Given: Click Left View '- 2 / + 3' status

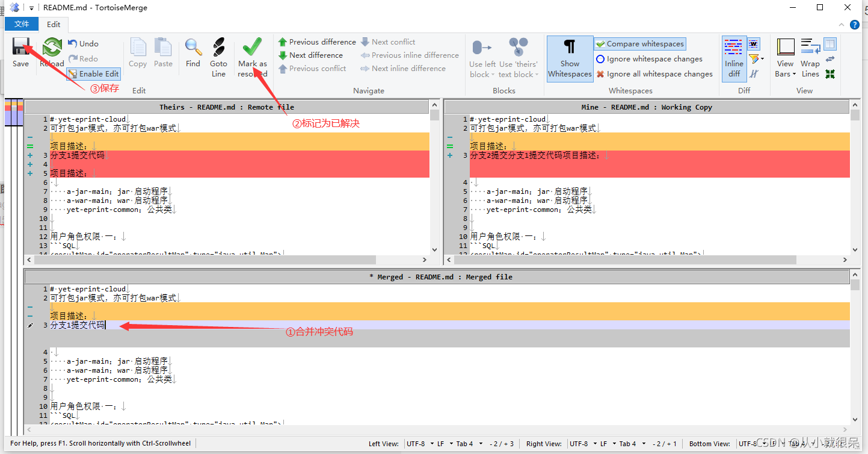Looking at the screenshot, I should [501, 444].
